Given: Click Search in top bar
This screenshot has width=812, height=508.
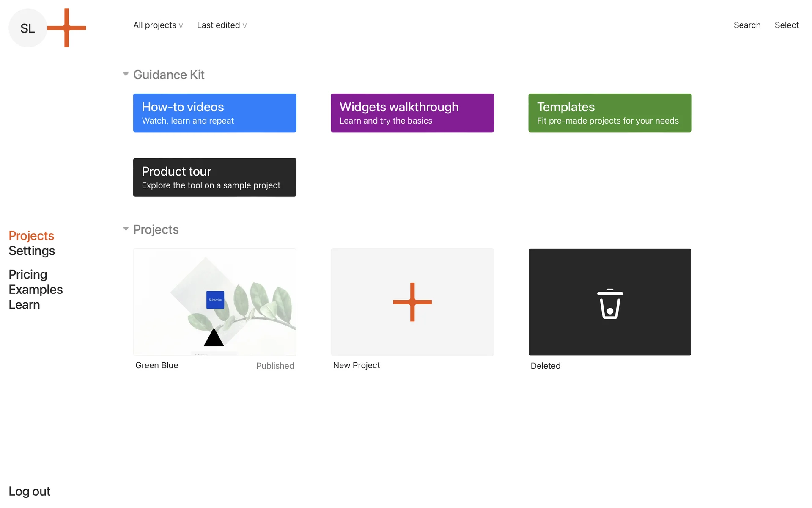Looking at the screenshot, I should click(x=747, y=25).
